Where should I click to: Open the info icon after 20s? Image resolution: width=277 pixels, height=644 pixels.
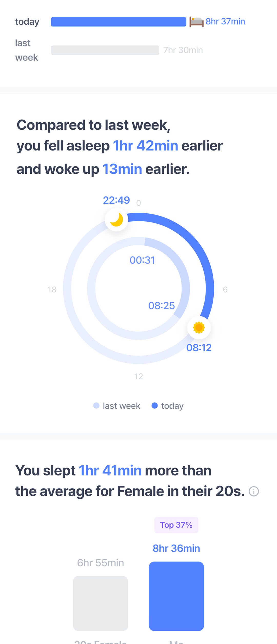pos(254,491)
